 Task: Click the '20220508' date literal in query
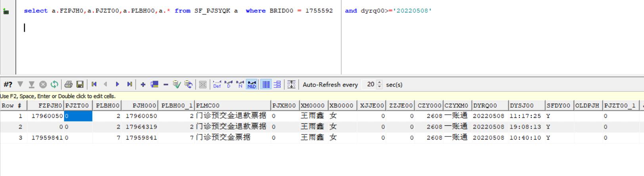(x=412, y=11)
